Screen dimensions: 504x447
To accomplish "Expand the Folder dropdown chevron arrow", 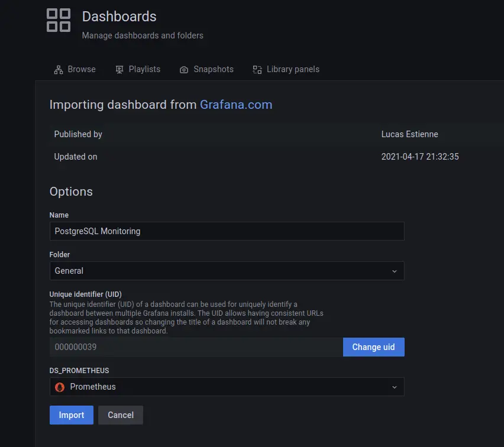I will click(395, 271).
